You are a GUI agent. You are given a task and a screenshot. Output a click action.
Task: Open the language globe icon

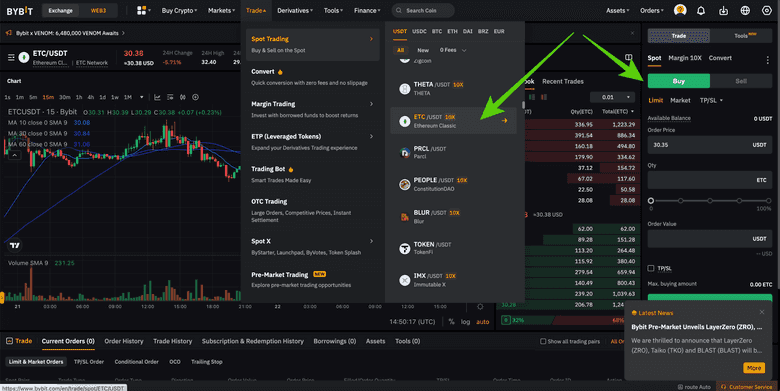(x=745, y=10)
